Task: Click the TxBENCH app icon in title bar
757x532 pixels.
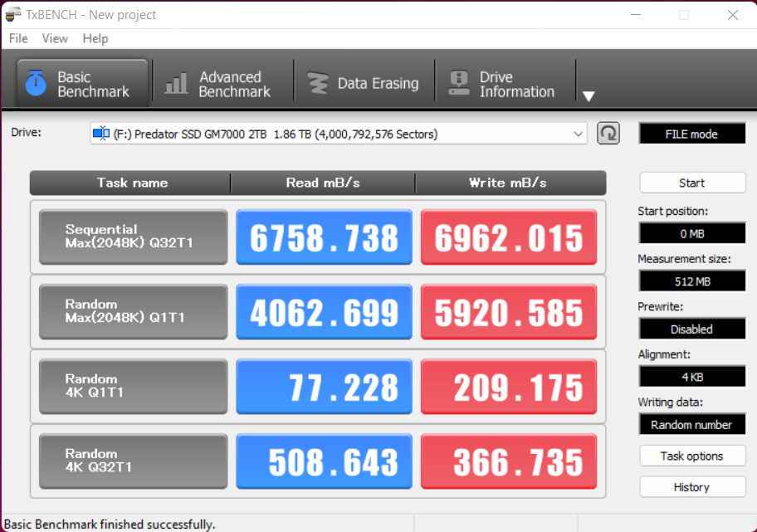Action: (x=13, y=15)
